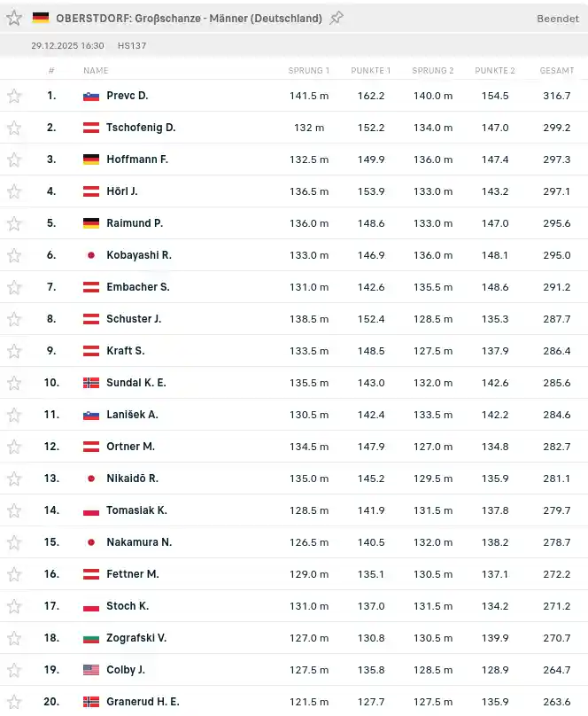The height and width of the screenshot is (716, 588).
Task: Click the pin icon beside the Oberstdorf title
Action: (337, 18)
